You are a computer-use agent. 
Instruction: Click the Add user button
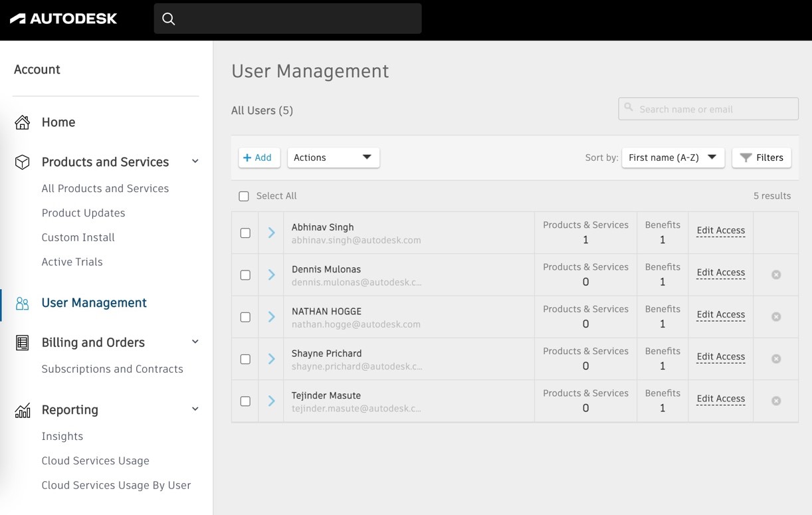(x=258, y=157)
